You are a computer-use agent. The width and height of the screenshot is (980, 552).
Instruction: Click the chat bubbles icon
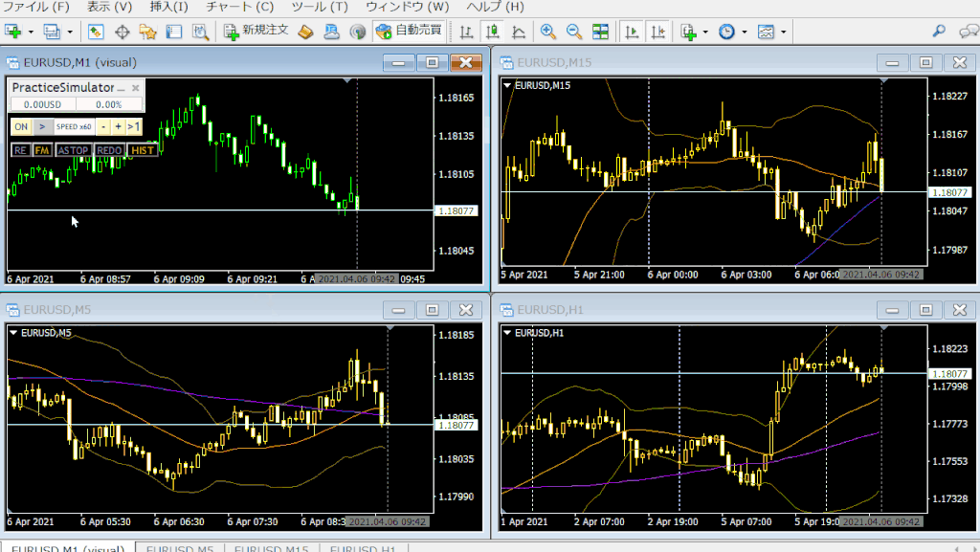coord(969,31)
